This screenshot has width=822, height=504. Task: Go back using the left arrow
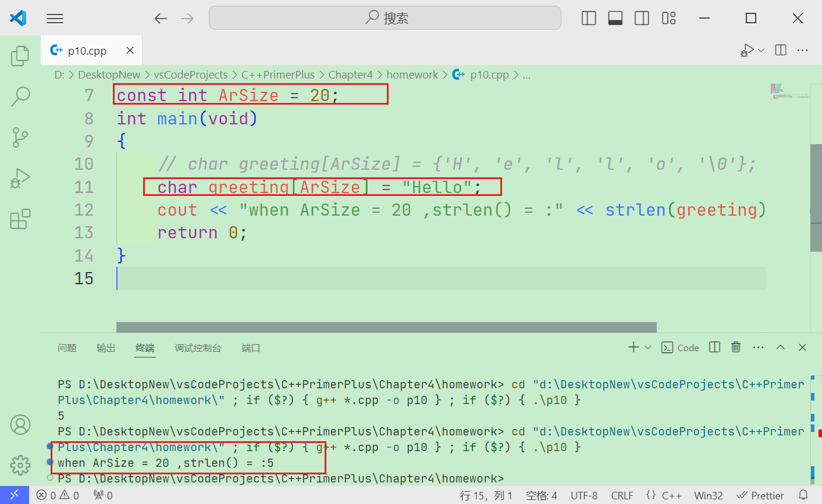point(161,19)
